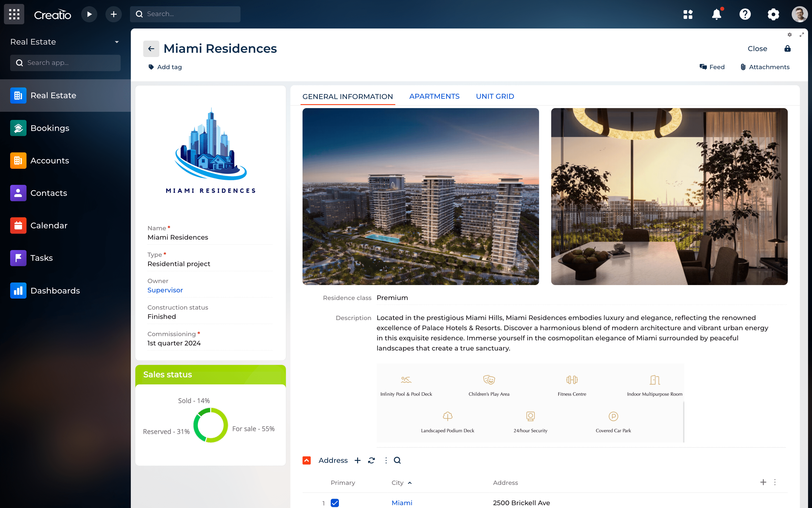This screenshot has width=812, height=508.
Task: Open system settings gear in the top bar
Action: 773,14
